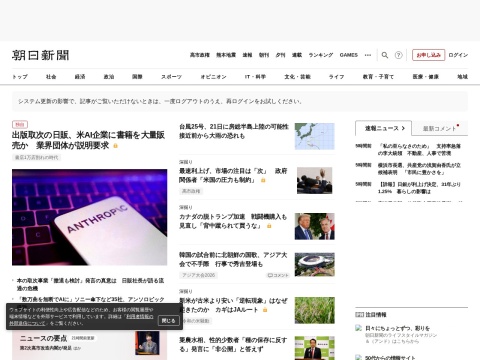Select the スポーツ navigation tab

coord(171,77)
